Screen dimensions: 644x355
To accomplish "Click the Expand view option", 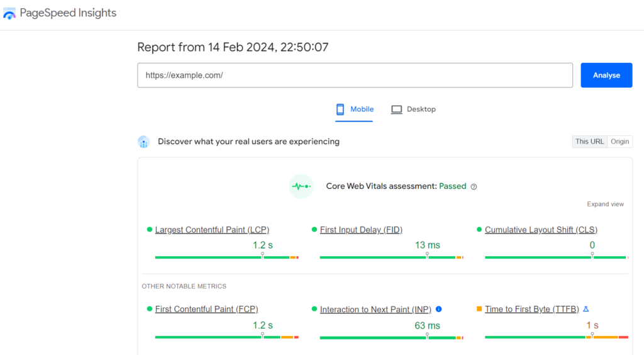I will click(605, 204).
